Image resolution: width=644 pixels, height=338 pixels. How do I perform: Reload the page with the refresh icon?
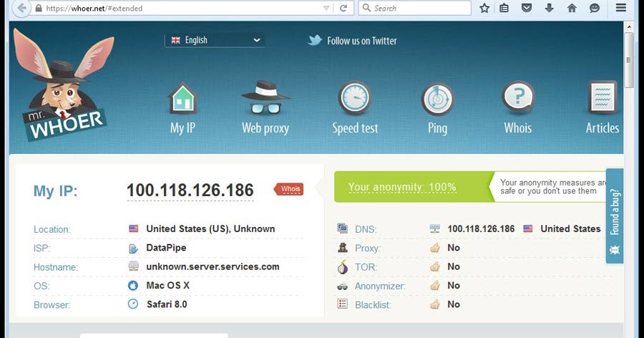pyautogui.click(x=343, y=8)
